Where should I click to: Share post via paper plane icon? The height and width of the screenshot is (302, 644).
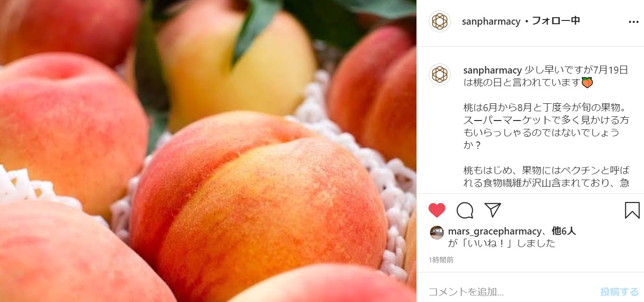click(x=492, y=210)
